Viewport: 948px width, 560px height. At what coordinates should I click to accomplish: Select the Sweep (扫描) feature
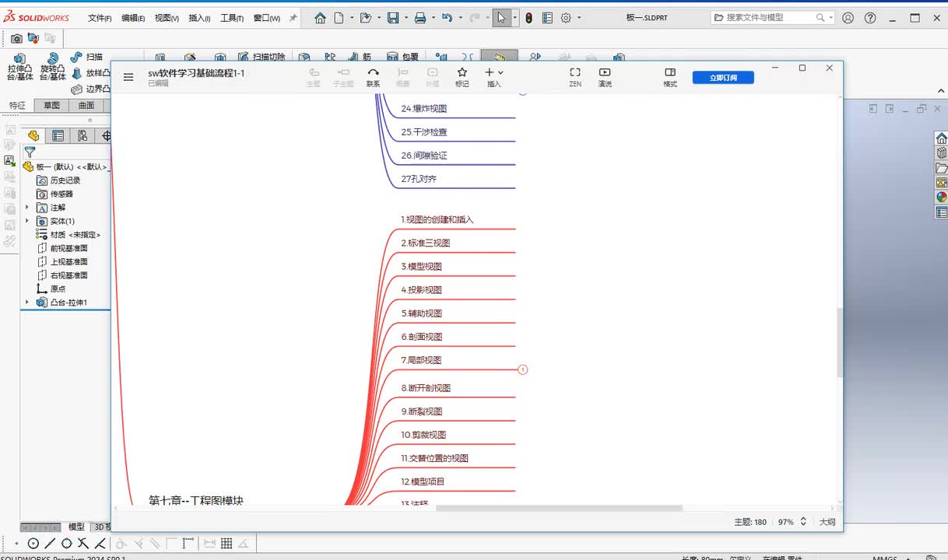[x=86, y=57]
